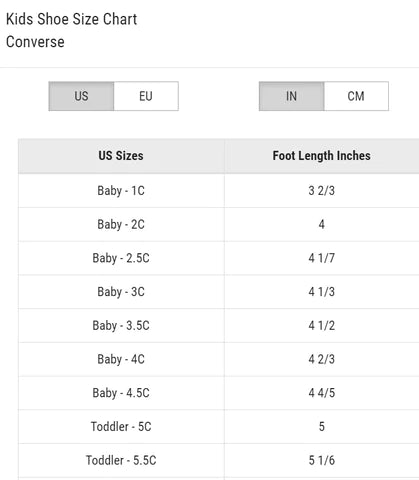Select the Baby - 2.5C size

pyautogui.click(x=121, y=258)
